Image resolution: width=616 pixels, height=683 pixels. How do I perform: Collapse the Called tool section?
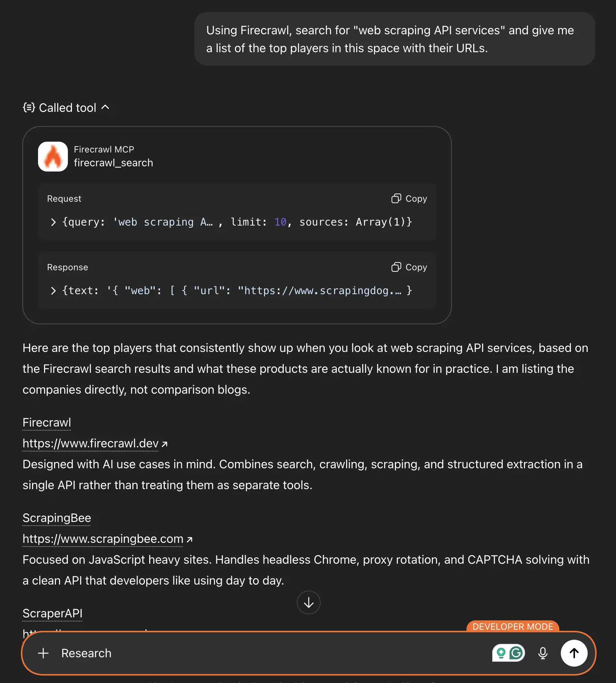[x=106, y=107]
